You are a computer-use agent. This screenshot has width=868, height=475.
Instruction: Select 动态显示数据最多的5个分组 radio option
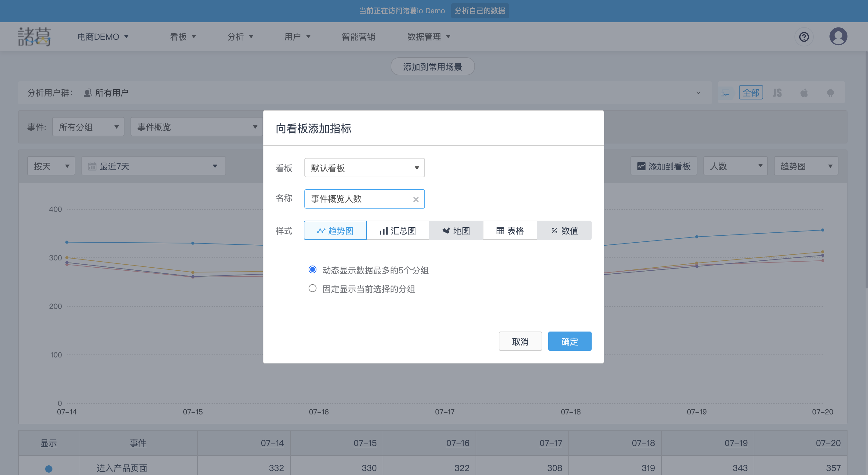(x=312, y=269)
